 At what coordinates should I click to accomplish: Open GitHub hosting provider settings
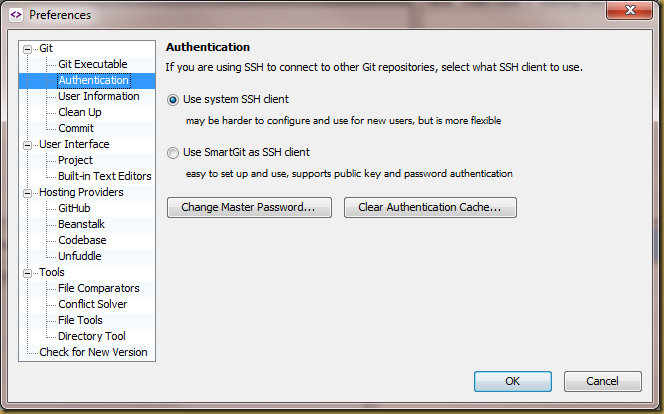pos(75,208)
